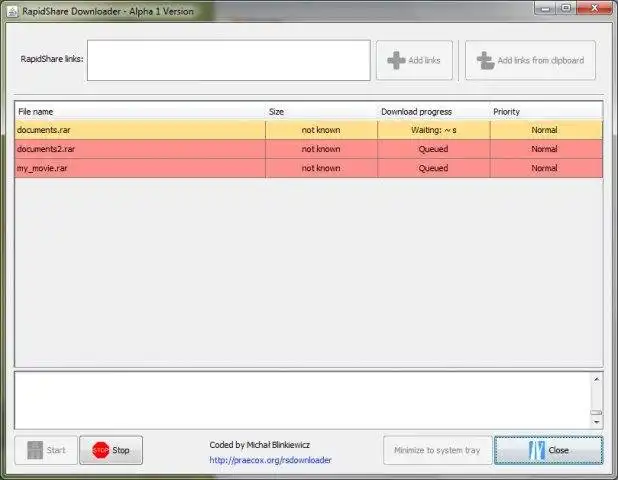Click the Close button's blue icon

point(537,450)
